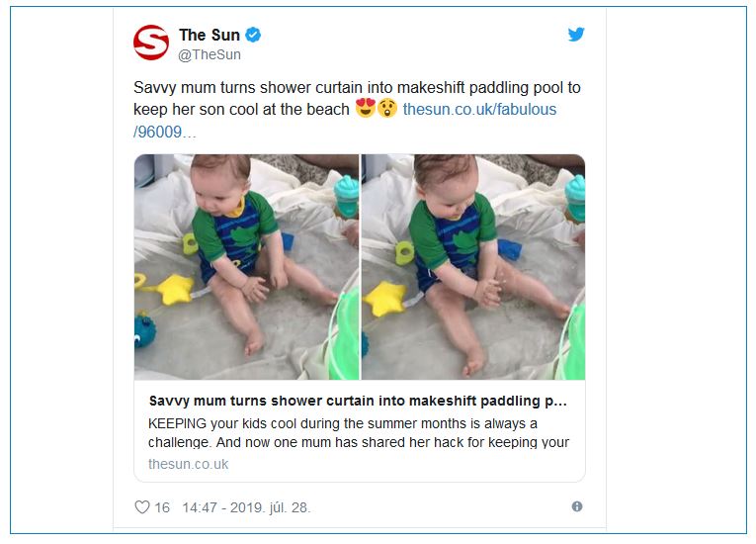The height and width of the screenshot is (544, 756).
Task: Like the tweet with heart icon
Action: (x=141, y=507)
